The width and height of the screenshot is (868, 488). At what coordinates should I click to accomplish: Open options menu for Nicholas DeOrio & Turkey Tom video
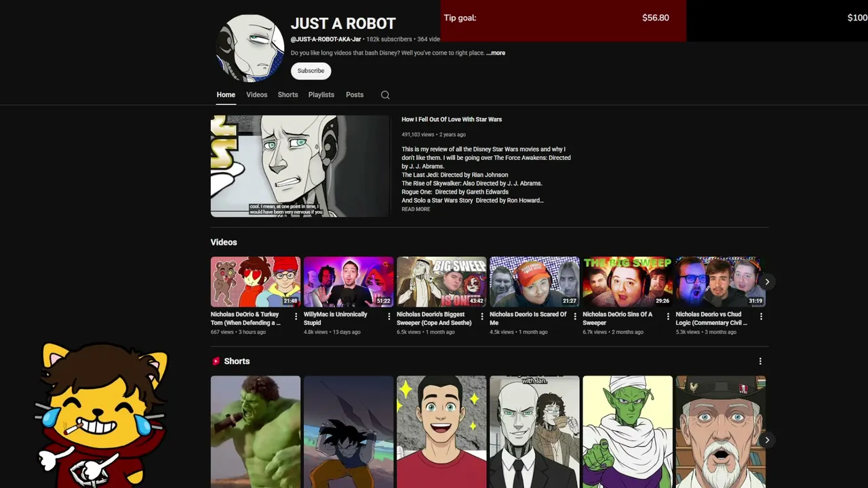click(x=296, y=317)
